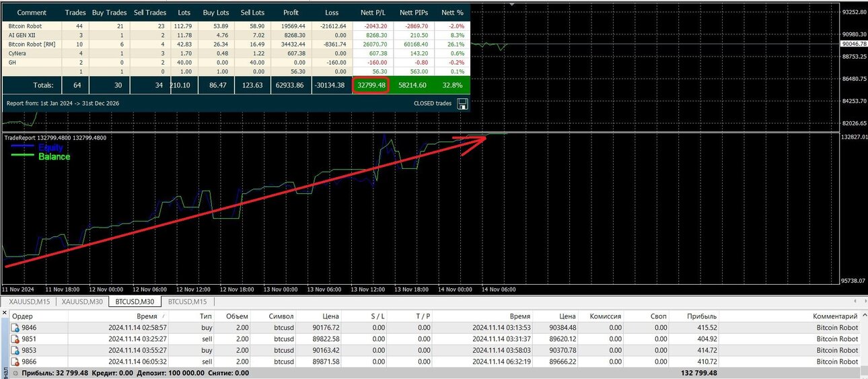868x379 pixels.
Task: Click the Своп column header
Action: click(659, 316)
